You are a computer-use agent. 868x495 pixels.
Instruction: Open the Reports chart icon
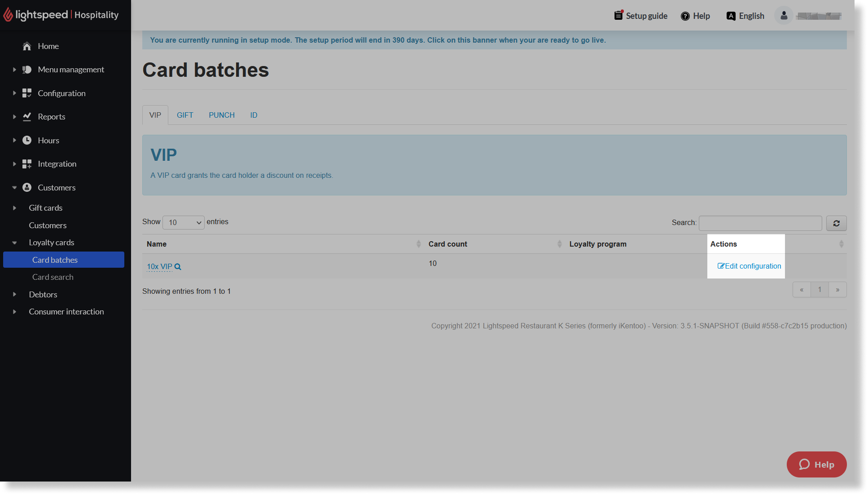tap(27, 117)
